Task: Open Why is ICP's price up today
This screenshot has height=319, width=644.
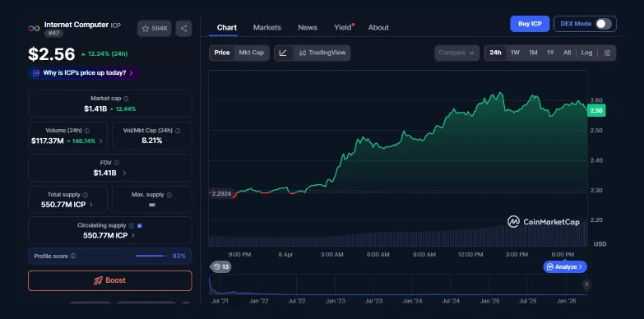Action: tap(84, 73)
